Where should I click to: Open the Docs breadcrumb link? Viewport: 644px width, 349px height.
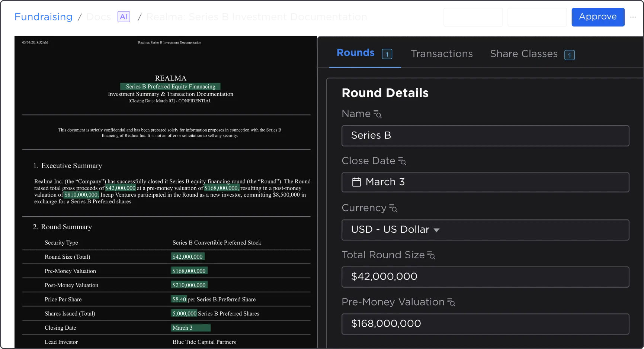tap(99, 17)
